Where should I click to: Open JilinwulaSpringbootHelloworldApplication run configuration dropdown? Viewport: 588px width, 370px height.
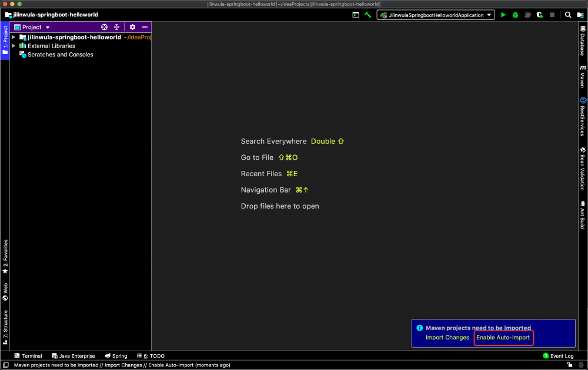click(x=436, y=15)
